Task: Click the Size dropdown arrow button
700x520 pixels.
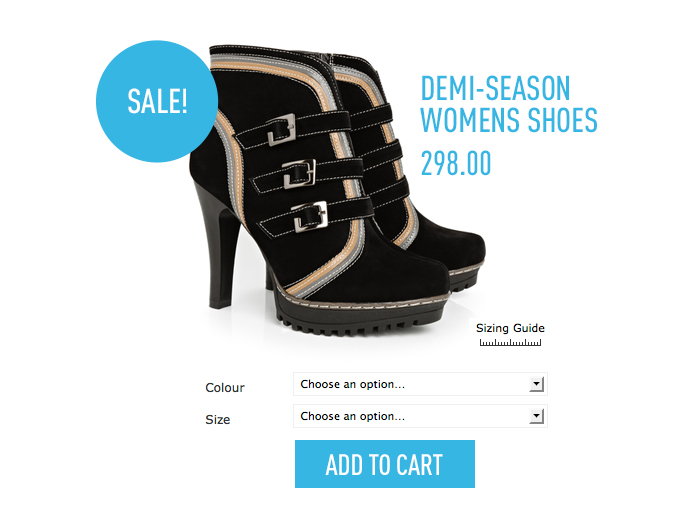Action: point(536,416)
